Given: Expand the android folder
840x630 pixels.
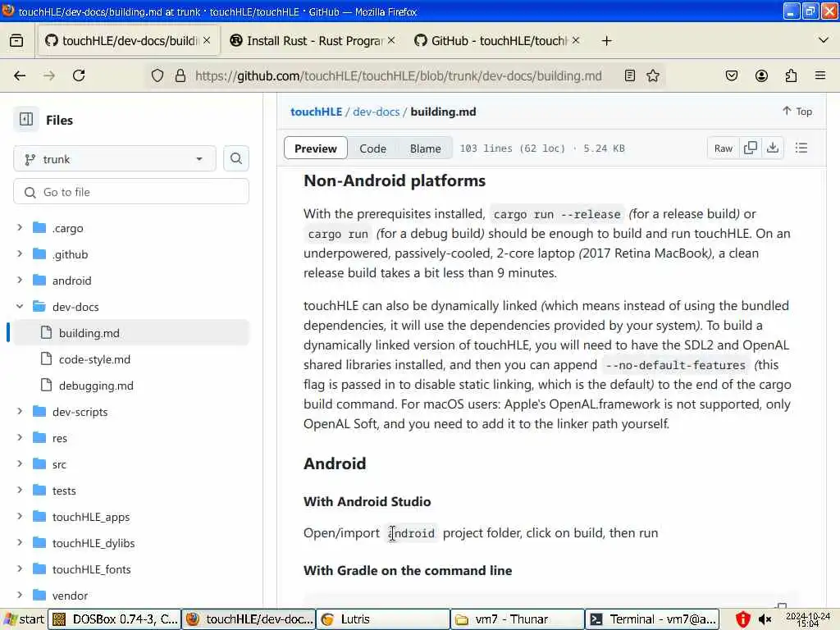Looking at the screenshot, I should click(x=20, y=281).
